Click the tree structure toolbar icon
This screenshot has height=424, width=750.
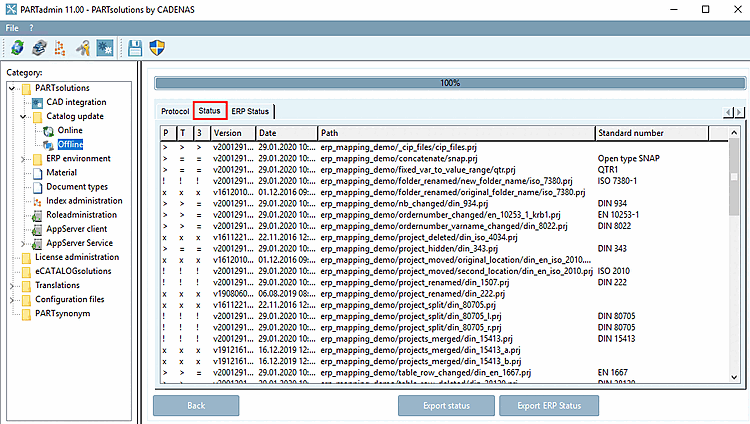[62, 47]
